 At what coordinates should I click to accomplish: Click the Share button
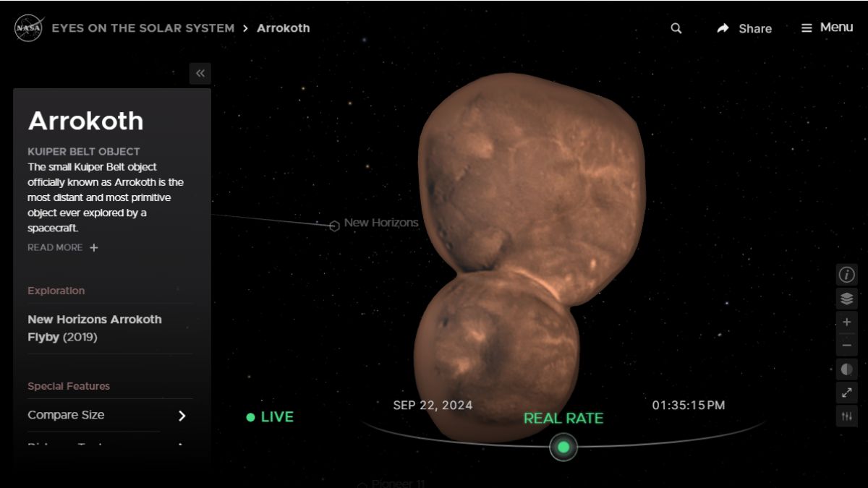(x=745, y=28)
